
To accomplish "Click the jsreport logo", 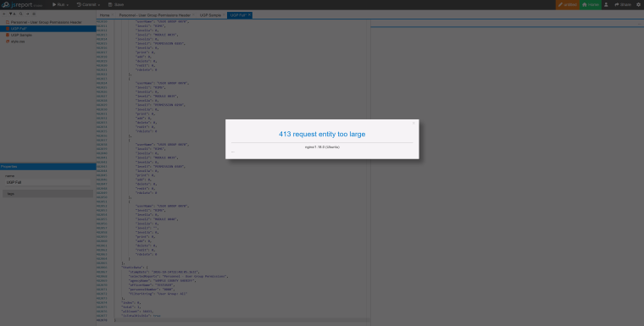I will pos(22,4).
